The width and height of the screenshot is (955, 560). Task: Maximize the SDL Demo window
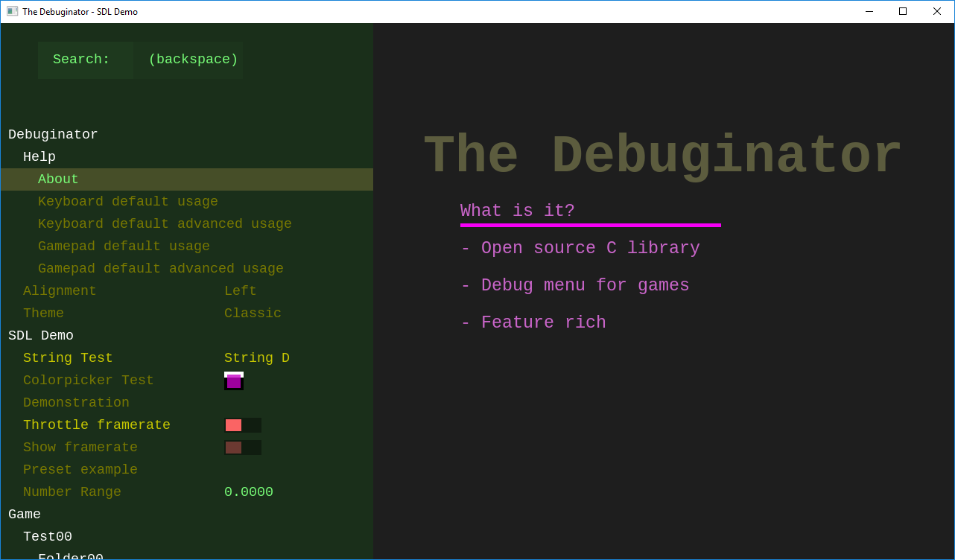pos(903,11)
